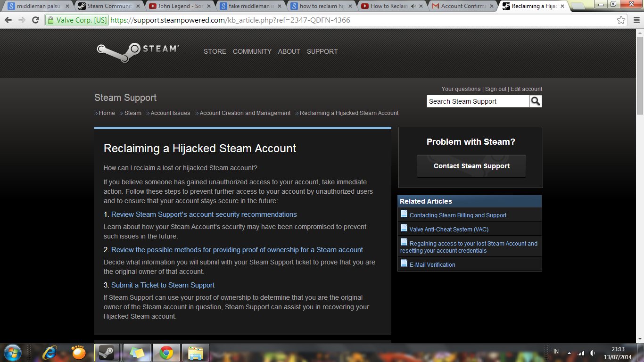The width and height of the screenshot is (644, 362).
Task: Click the magnifier button beside Search Steam Support
Action: pos(536,101)
